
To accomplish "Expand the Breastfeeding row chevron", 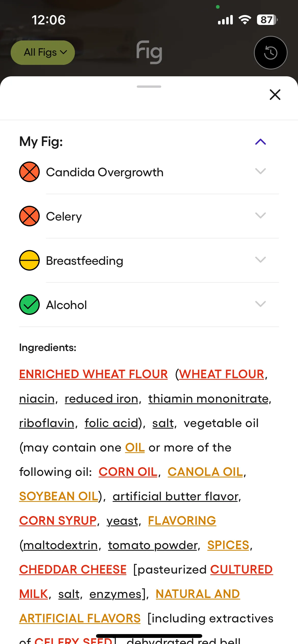I will tap(261, 260).
